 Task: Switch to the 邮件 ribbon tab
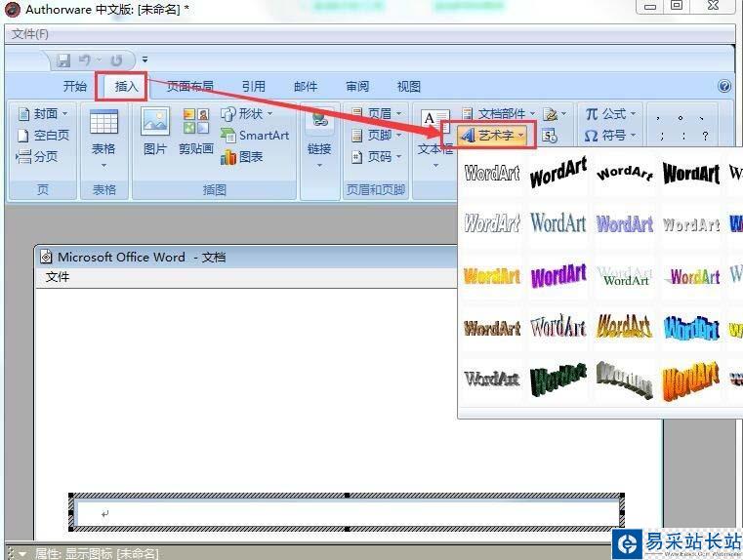click(x=306, y=86)
